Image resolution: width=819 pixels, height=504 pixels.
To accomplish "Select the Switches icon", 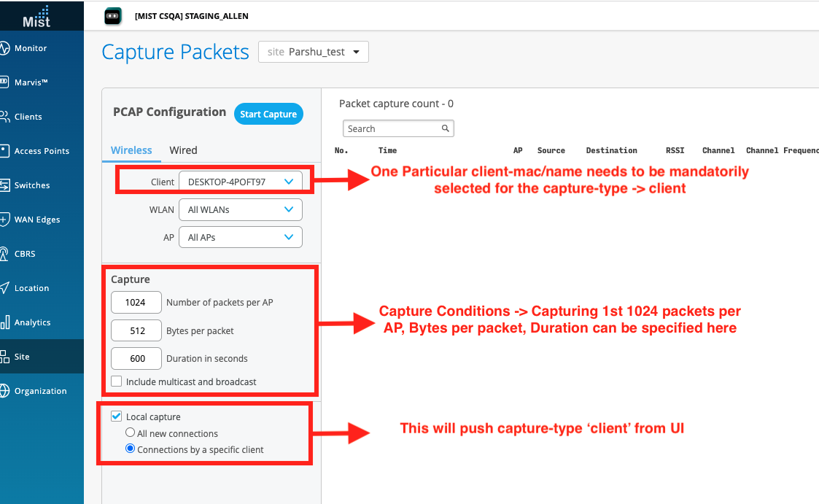I will pyautogui.click(x=4, y=185).
